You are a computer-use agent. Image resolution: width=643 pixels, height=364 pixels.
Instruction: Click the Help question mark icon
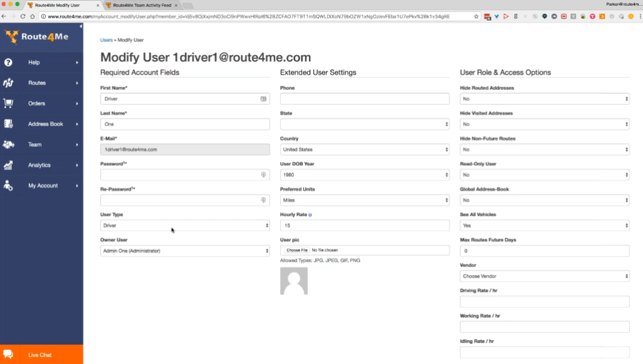9,62
